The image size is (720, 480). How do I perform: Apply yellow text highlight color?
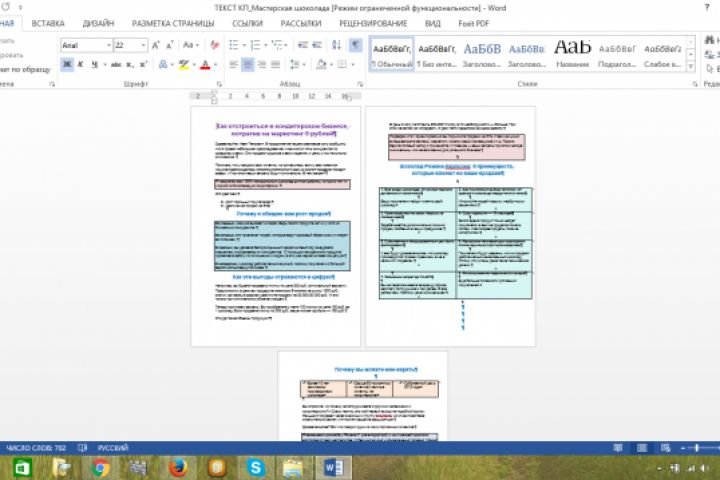tap(184, 64)
